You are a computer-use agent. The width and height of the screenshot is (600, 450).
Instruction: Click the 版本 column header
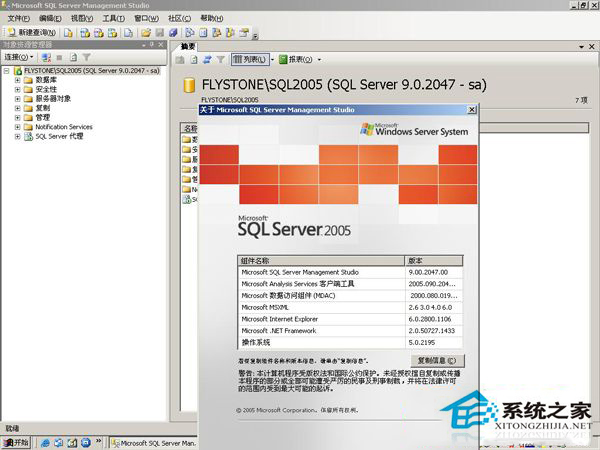click(x=434, y=261)
